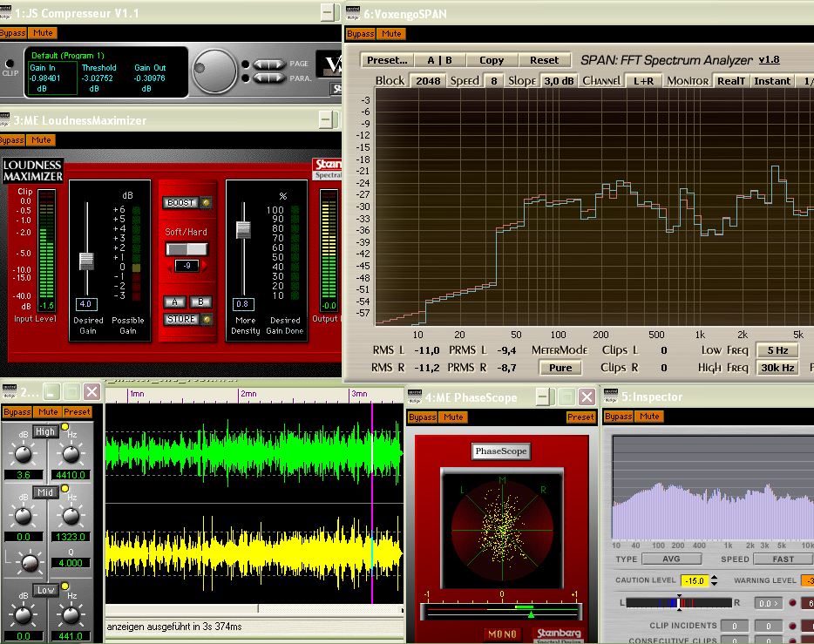The image size is (814, 644).
Task: Click the High band dB knob
Action: pos(23,453)
